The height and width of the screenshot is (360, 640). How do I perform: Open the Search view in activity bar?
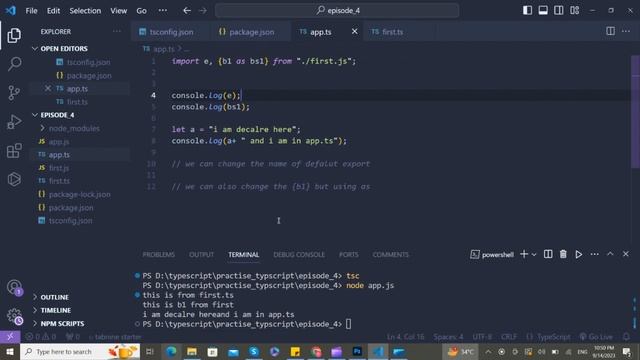point(14,64)
